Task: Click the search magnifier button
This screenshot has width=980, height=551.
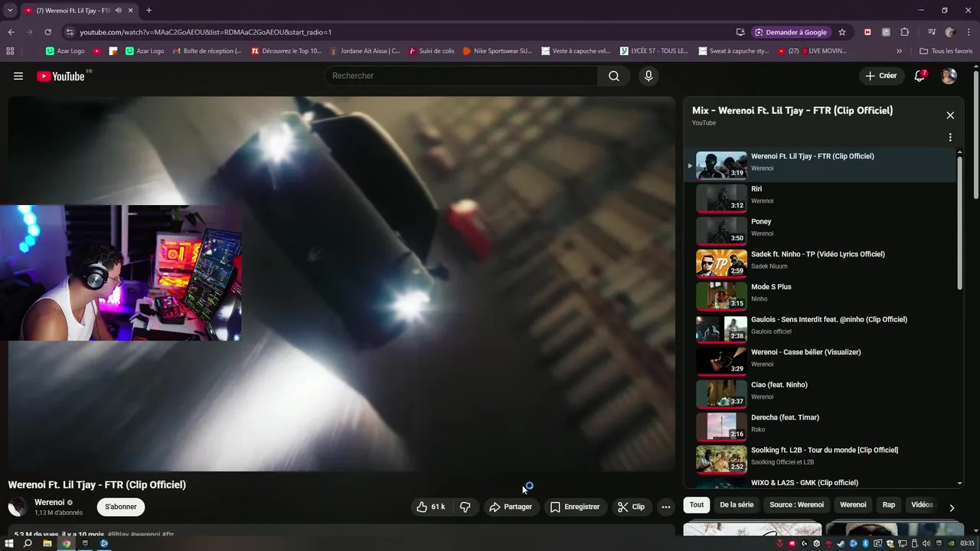Action: point(614,76)
